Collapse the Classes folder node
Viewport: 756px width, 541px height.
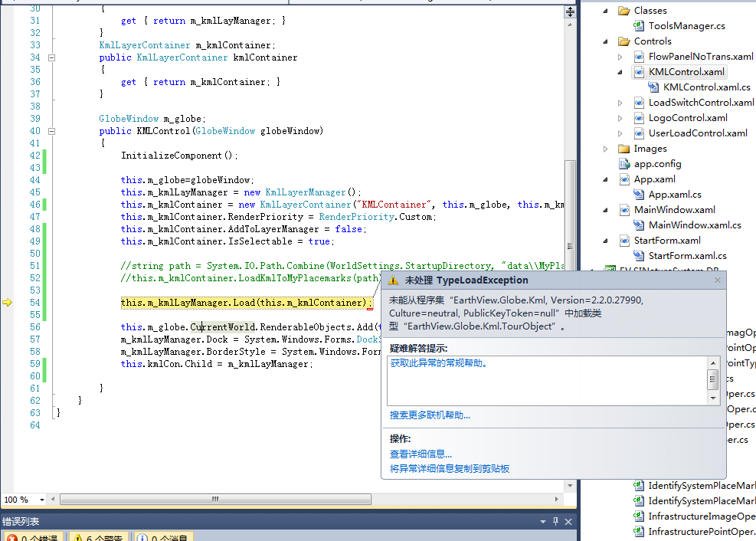pos(606,11)
